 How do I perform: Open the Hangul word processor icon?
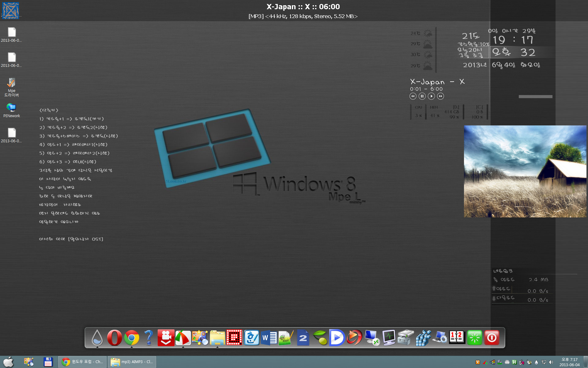tap(251, 338)
